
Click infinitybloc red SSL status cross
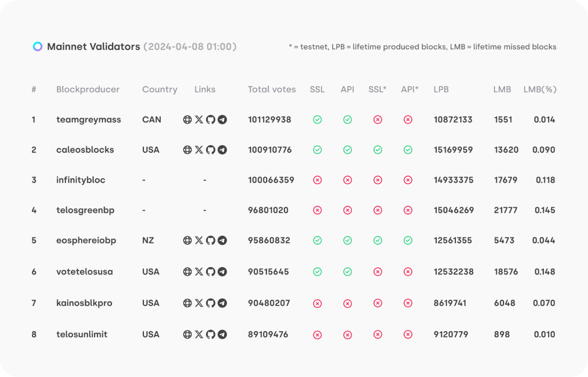pos(318,180)
